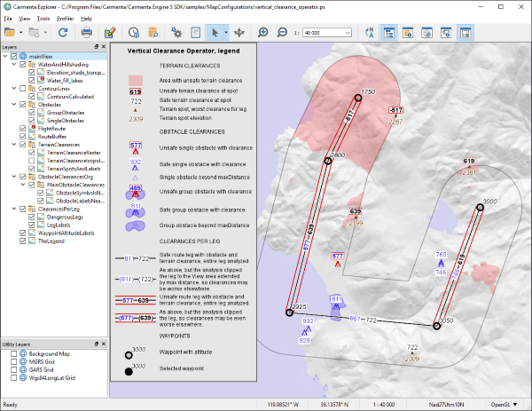Uncheck the FlightRoute layer checkbox

tap(23, 128)
